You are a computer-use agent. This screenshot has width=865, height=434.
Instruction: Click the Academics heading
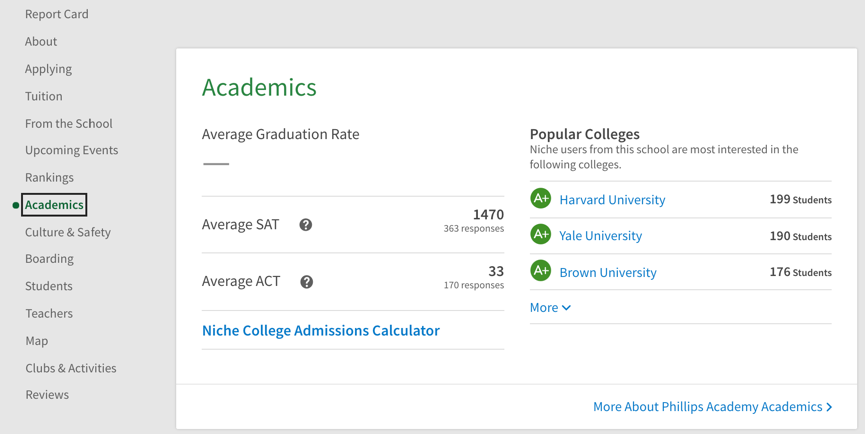coord(259,87)
